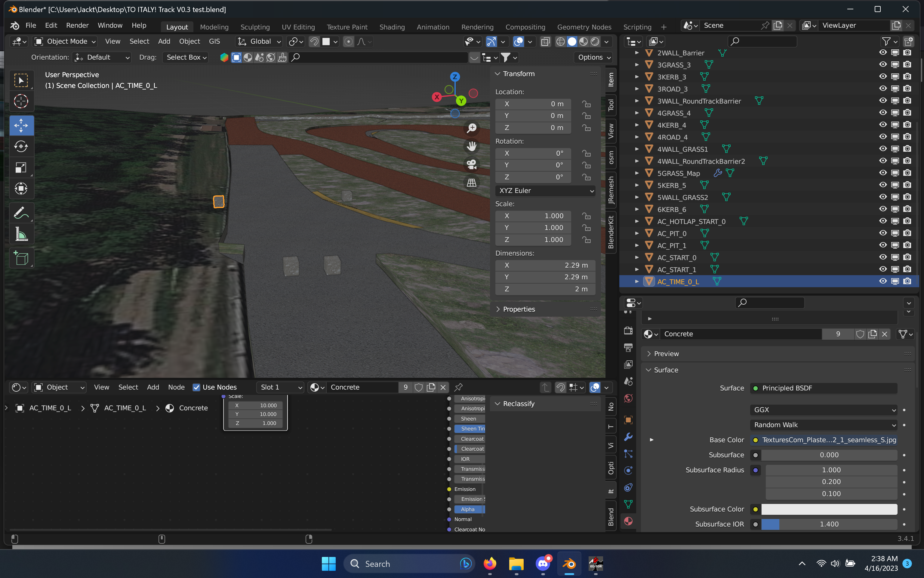Switch to UV Editing workspace tab

tap(298, 27)
